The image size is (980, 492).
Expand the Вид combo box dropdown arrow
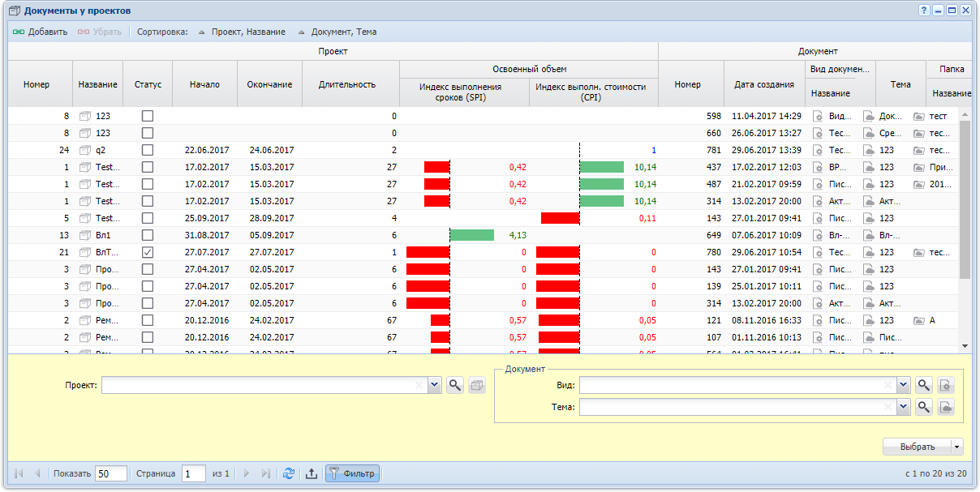(903, 385)
